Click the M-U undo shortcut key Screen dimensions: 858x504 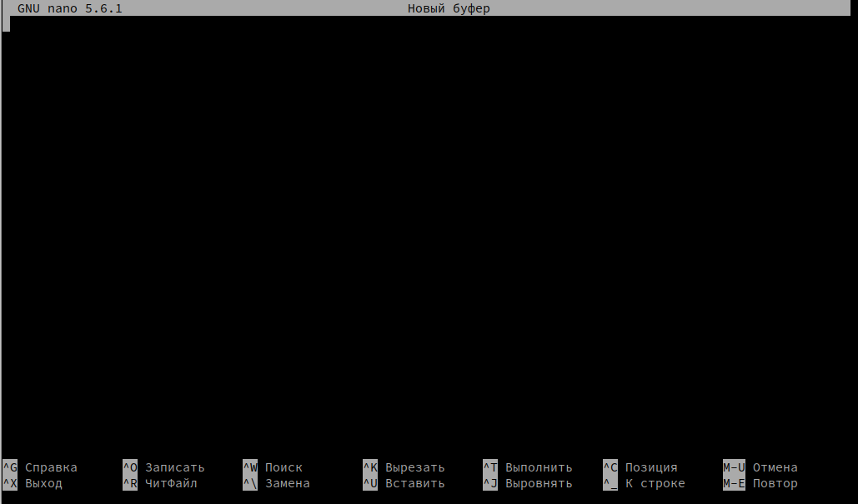pos(734,467)
